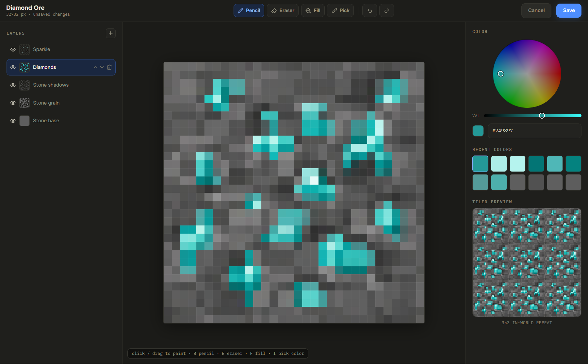
Task: Select the Fill bucket tool
Action: tap(313, 10)
